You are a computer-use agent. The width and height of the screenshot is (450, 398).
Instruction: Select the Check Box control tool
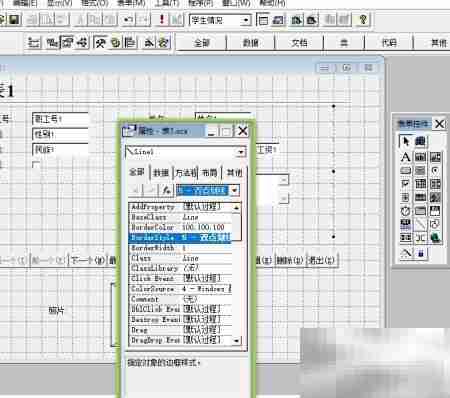coord(406,184)
